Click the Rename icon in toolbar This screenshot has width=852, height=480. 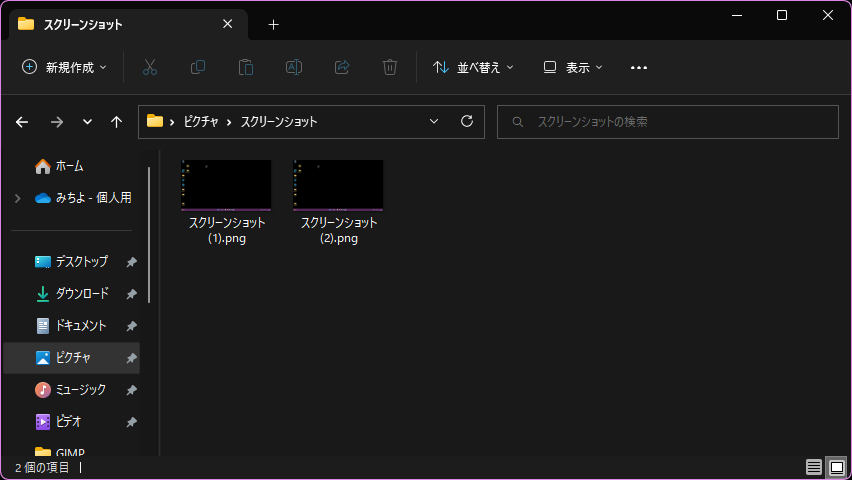point(294,67)
